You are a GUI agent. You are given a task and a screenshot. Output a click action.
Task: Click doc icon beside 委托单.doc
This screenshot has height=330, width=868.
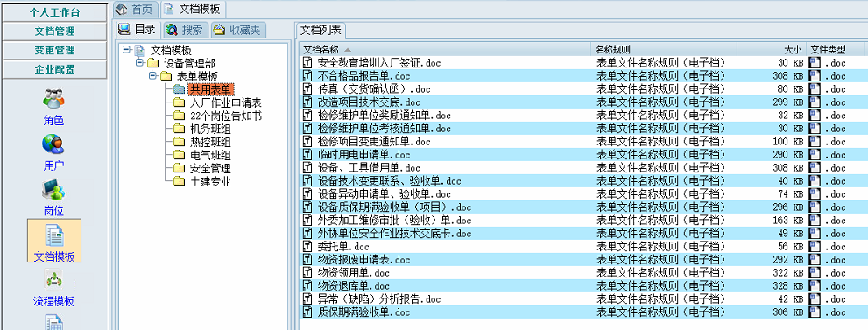[x=308, y=247]
